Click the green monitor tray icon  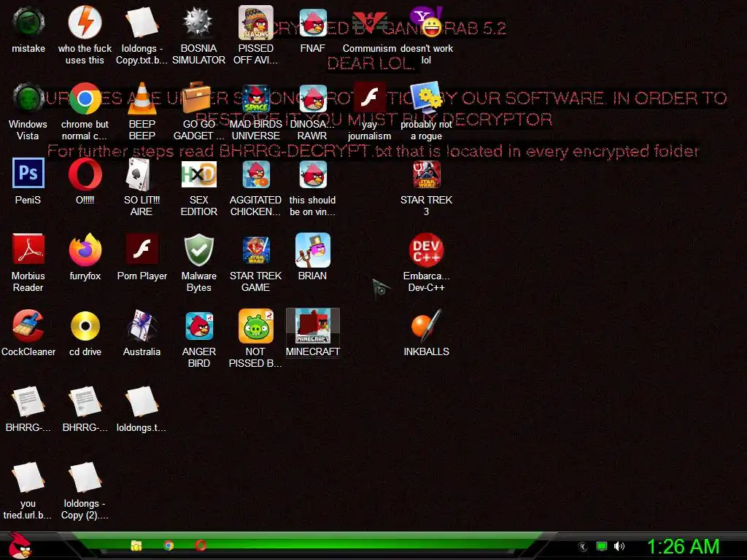click(602, 546)
